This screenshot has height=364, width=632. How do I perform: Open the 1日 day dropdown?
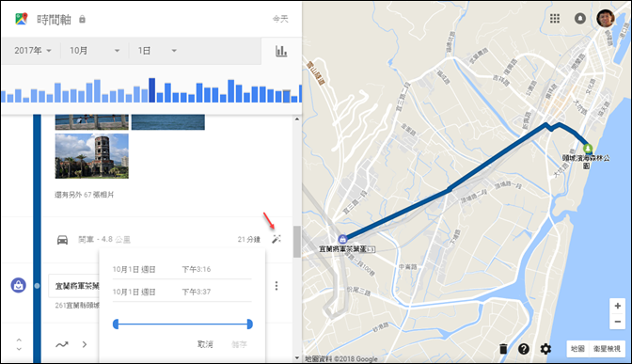click(x=157, y=51)
